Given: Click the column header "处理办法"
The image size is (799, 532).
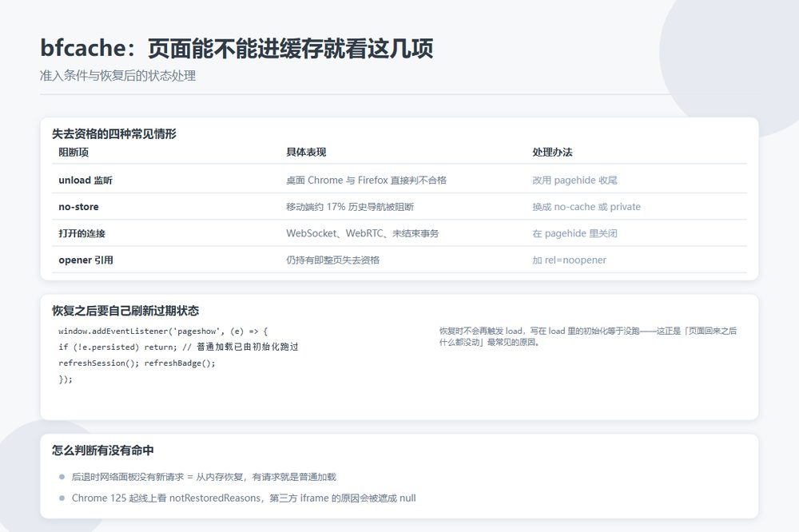Looking at the screenshot, I should (552, 153).
